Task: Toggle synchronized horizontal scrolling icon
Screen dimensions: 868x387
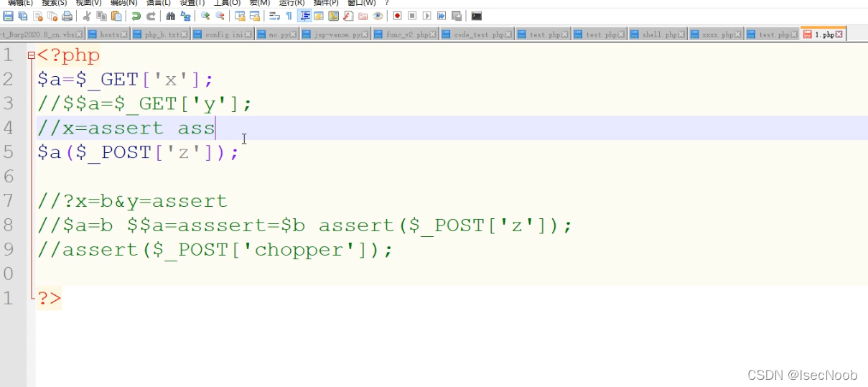Action: coord(254,16)
